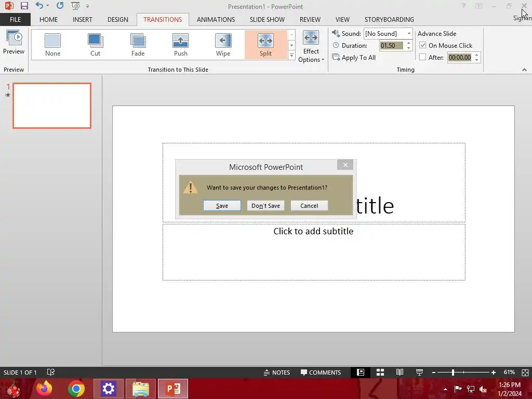This screenshot has height=399, width=532.
Task: Toggle the NOTES pane
Action: 277,372
